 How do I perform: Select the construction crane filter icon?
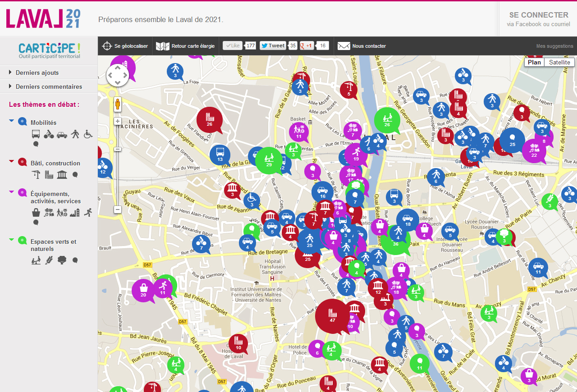(36, 174)
